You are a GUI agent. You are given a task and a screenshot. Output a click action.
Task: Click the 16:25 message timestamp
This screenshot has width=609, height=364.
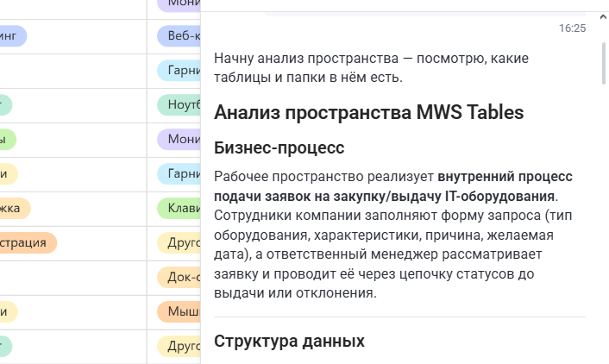coord(572,28)
